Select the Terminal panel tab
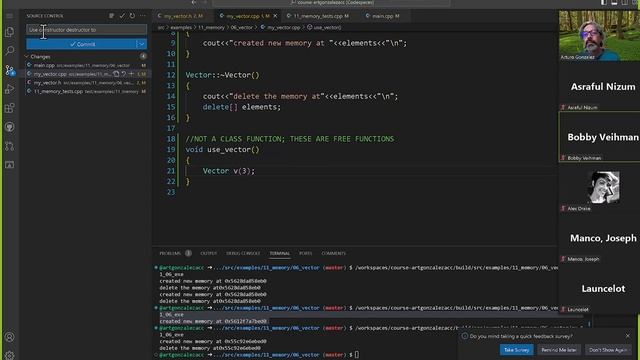The width and height of the screenshot is (640, 360). (x=280, y=253)
